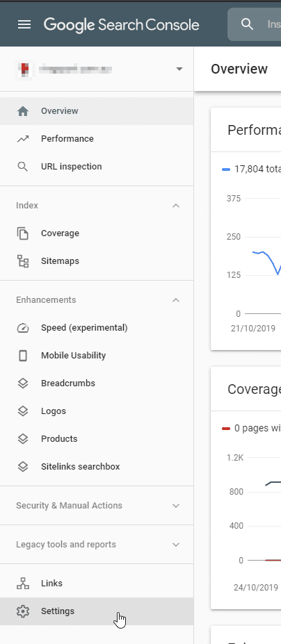
Task: Open the URL inspection menu item
Action: pos(97,166)
